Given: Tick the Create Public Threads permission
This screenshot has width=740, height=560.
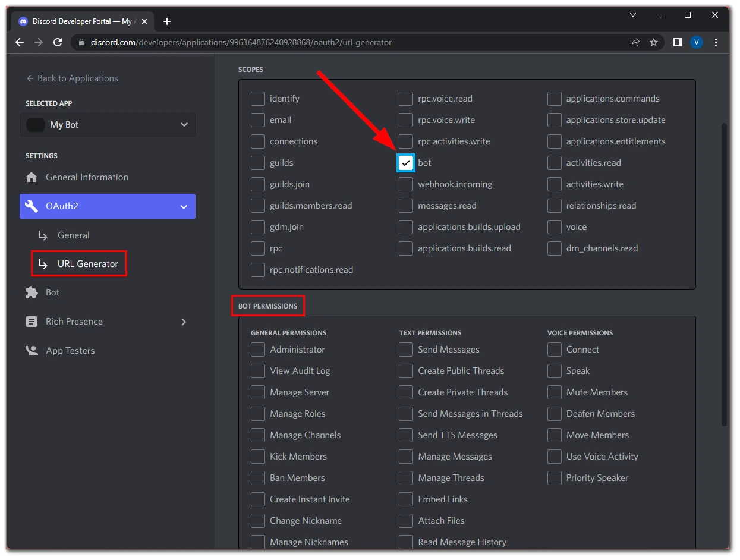Looking at the screenshot, I should point(406,371).
